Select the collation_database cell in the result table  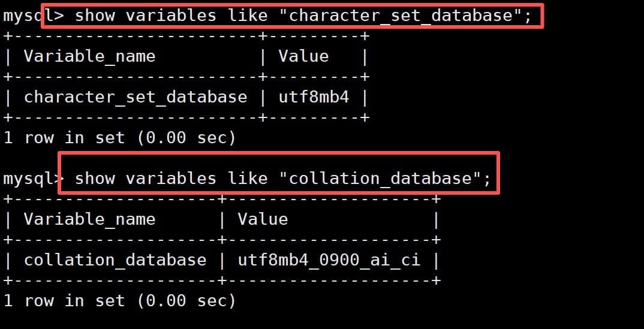coord(115,260)
